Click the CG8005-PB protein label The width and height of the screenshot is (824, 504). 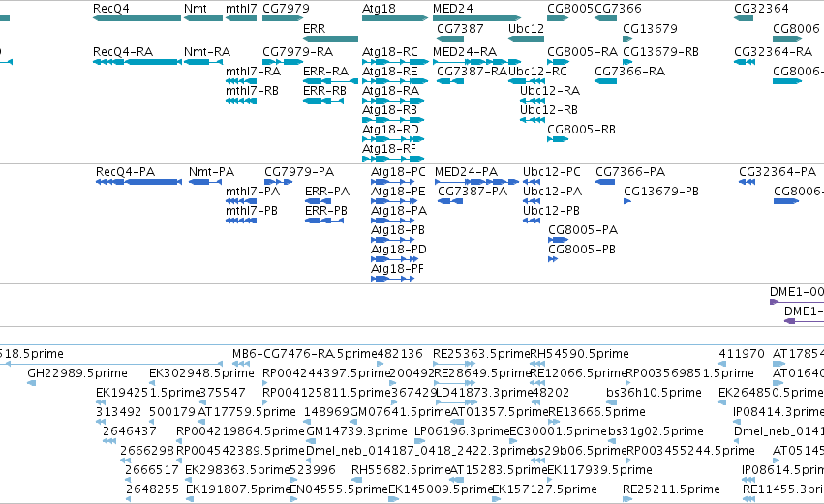pyautogui.click(x=582, y=250)
